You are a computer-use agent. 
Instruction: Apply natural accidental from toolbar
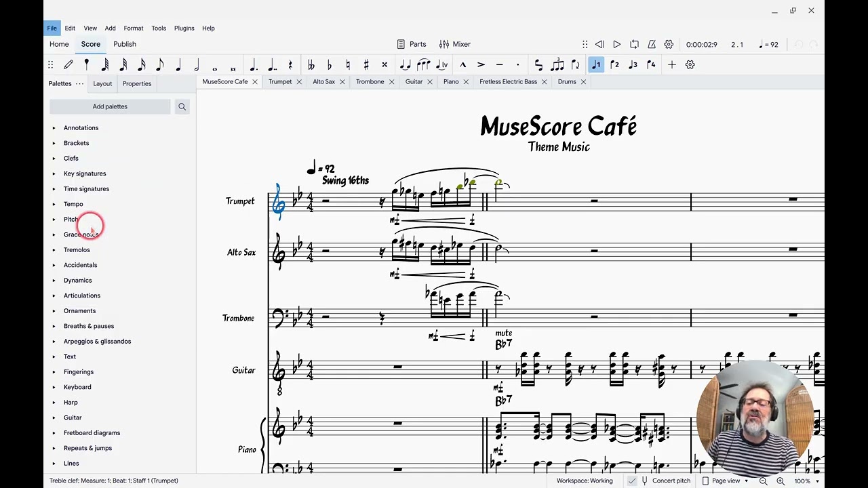[x=348, y=64]
